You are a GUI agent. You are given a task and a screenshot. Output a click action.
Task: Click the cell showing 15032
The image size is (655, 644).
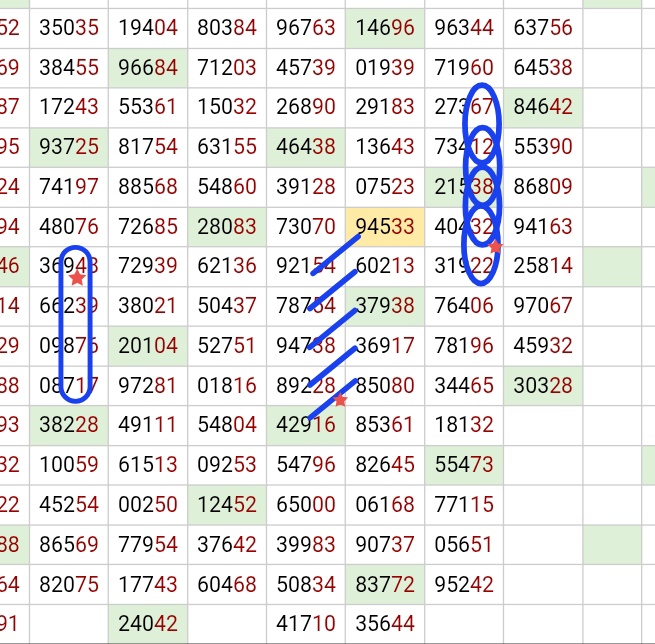click(227, 108)
